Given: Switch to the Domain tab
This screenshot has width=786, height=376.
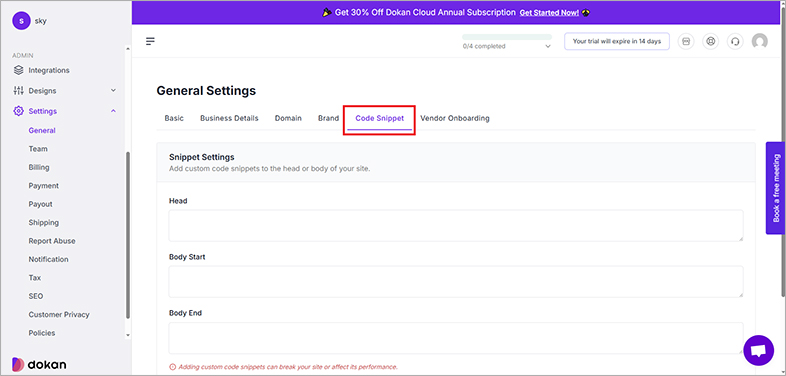Looking at the screenshot, I should 288,118.
